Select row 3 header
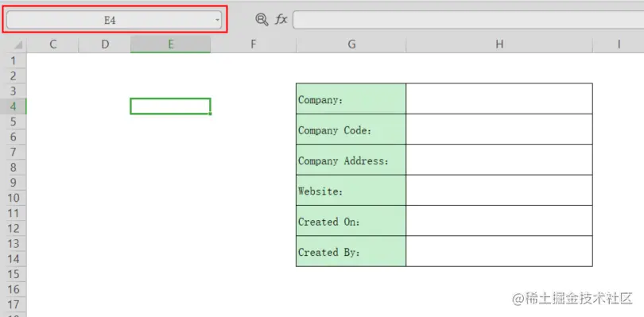The height and width of the screenshot is (317, 644). [x=14, y=91]
